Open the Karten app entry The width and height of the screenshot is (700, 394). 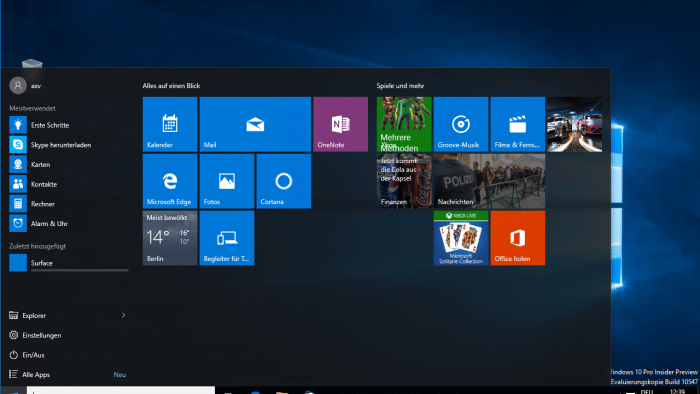(x=69, y=164)
